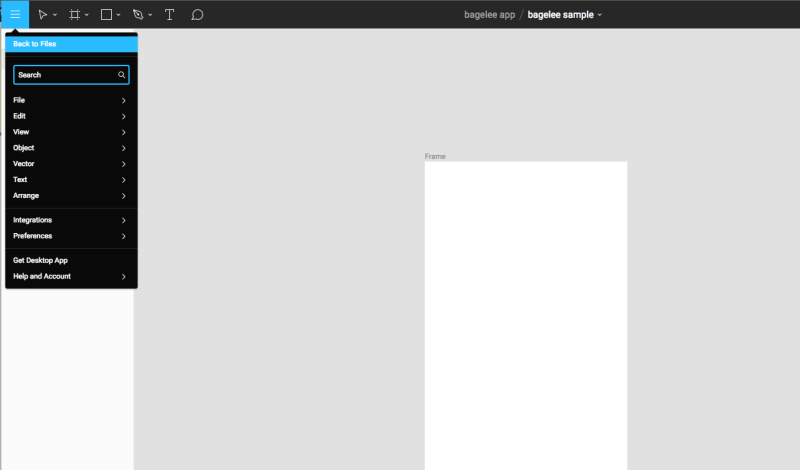Click the white Frame on canvas
This screenshot has width=800, height=470.
click(x=526, y=315)
